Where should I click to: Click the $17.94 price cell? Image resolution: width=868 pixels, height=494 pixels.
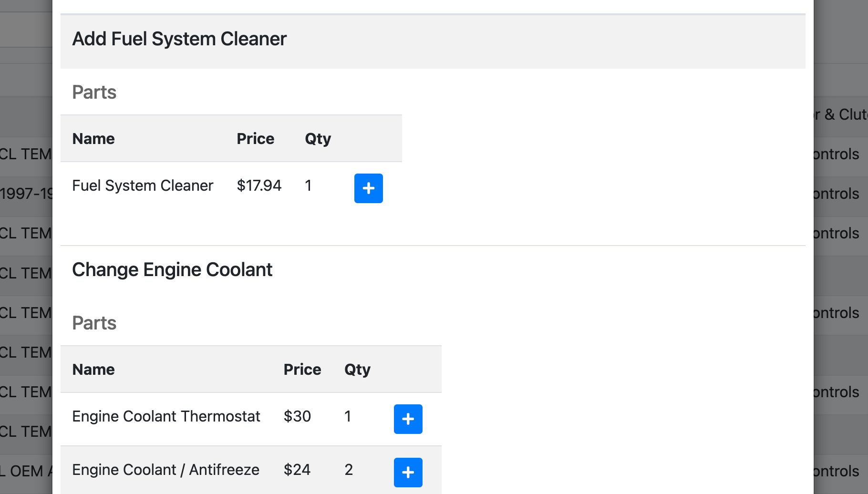[x=259, y=185]
